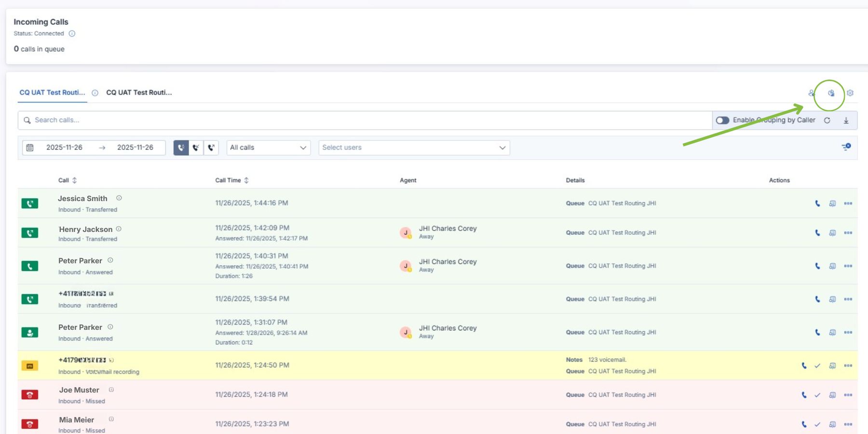Select the all-directions call filter button
The height and width of the screenshot is (434, 868).
click(181, 148)
